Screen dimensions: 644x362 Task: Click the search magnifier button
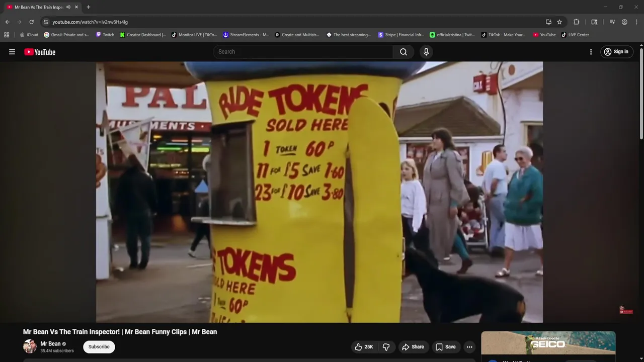click(404, 52)
